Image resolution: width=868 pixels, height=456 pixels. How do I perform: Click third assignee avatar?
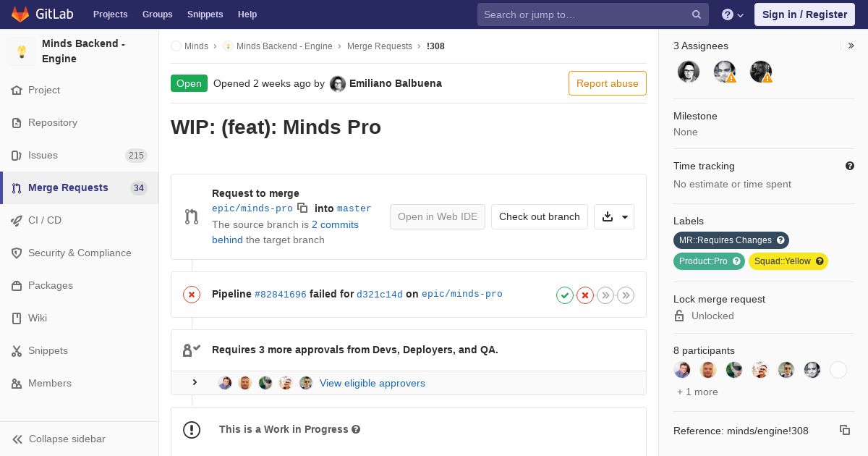point(761,72)
